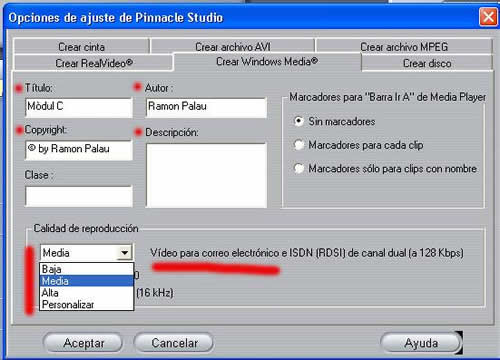Click the Aceptar button
500x360 pixels.
click(83, 343)
